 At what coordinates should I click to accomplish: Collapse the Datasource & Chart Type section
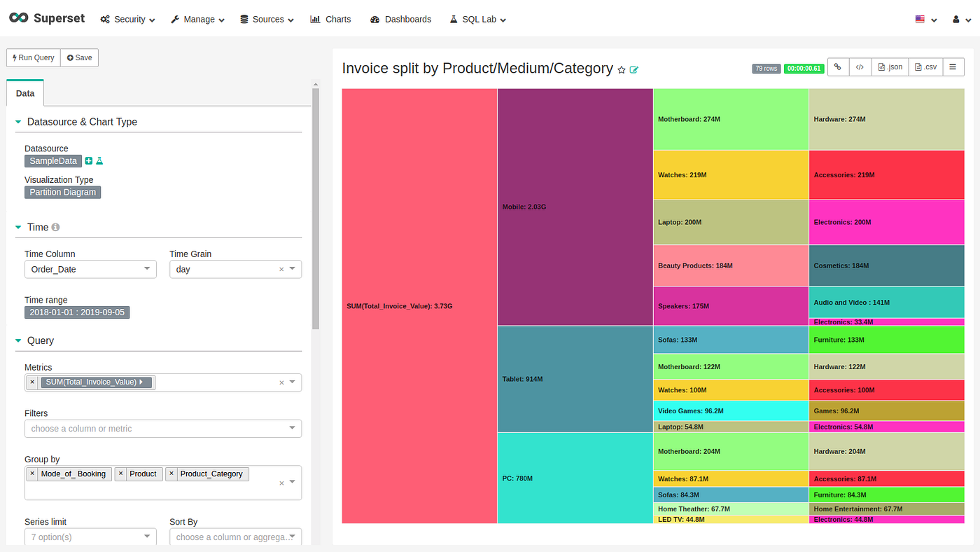[18, 122]
